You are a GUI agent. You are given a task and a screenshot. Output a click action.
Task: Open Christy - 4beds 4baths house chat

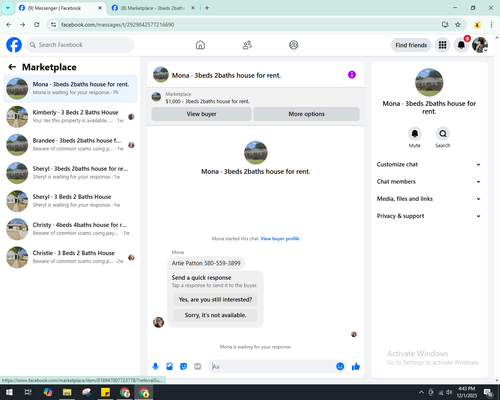[x=70, y=229]
